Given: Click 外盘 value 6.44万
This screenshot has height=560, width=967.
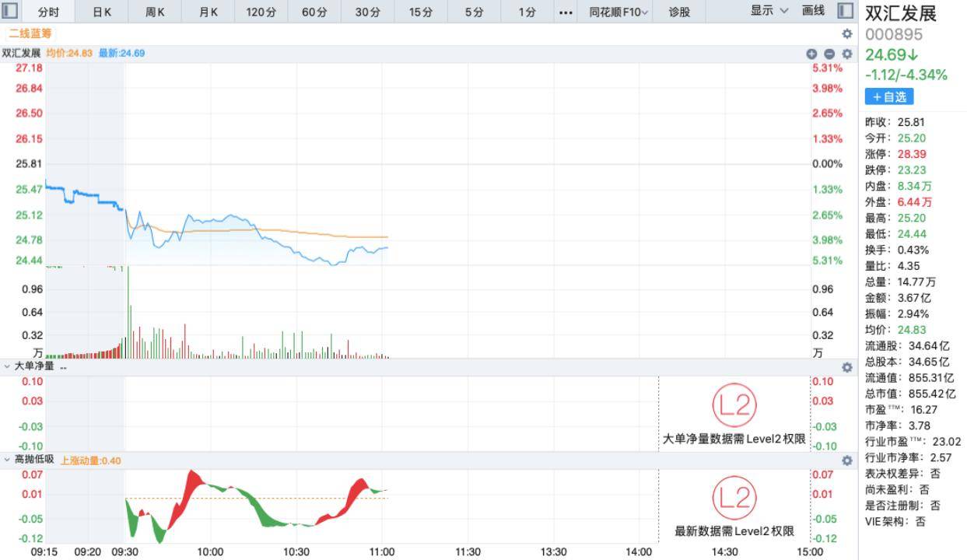Looking at the screenshot, I should (915, 201).
